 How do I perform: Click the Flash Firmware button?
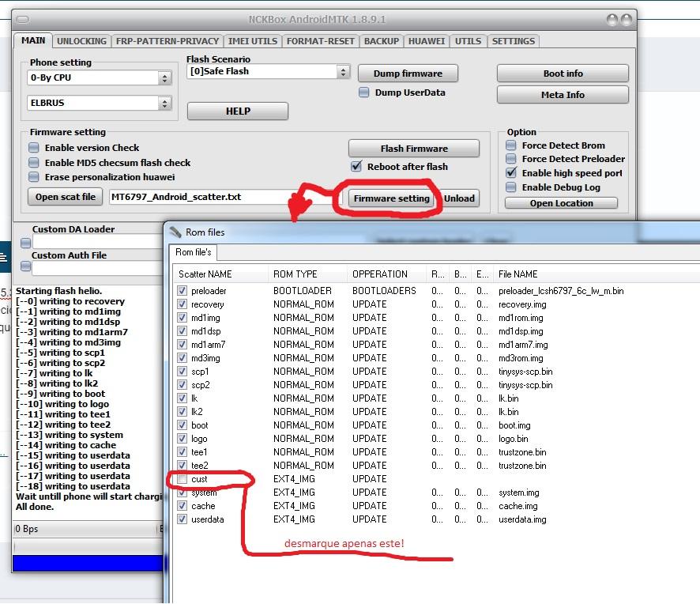[x=414, y=149]
